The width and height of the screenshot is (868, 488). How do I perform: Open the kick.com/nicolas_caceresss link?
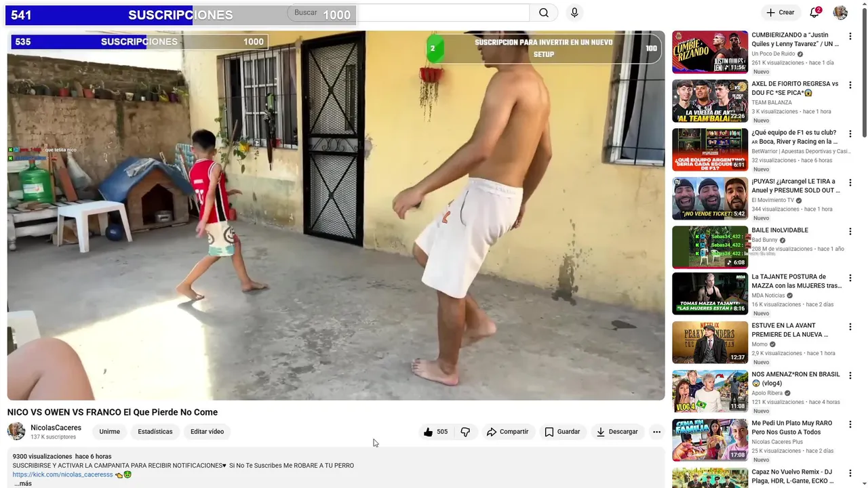[62, 474]
